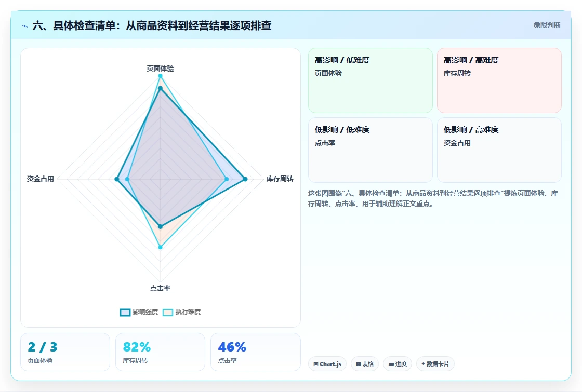Click the Chart.js tag chip
This screenshot has width=582, height=392.
point(327,364)
